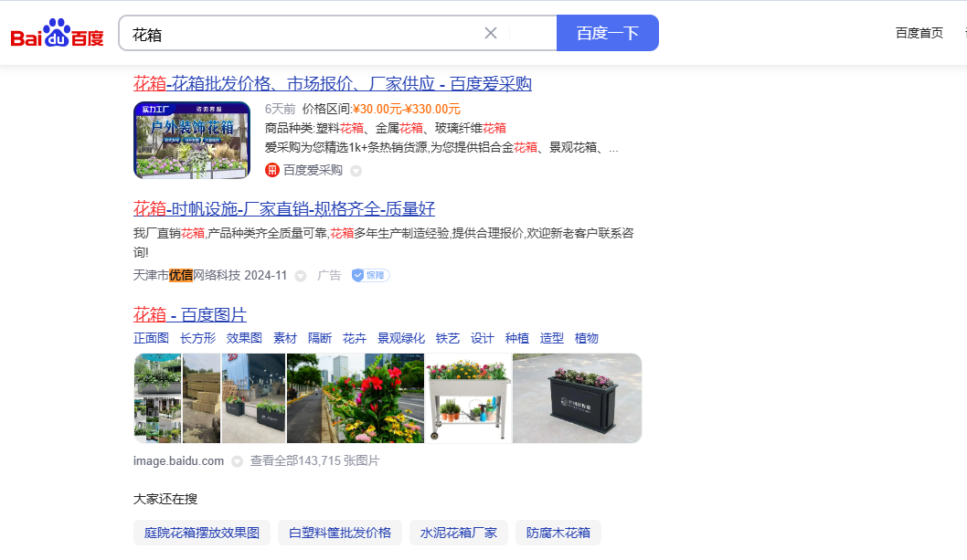Clear the search box with X icon
Image resolution: width=967 pixels, height=560 pixels.
(x=490, y=33)
